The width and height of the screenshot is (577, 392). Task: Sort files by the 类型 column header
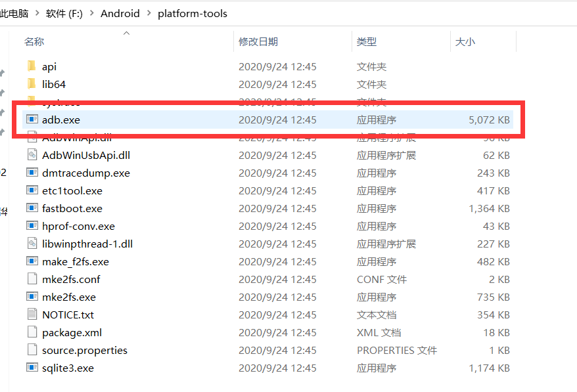(x=367, y=41)
